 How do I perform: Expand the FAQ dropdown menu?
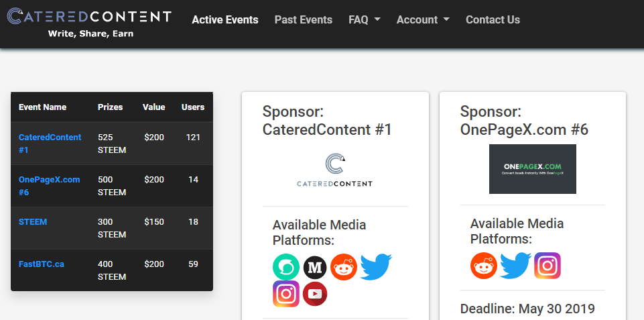pos(364,20)
